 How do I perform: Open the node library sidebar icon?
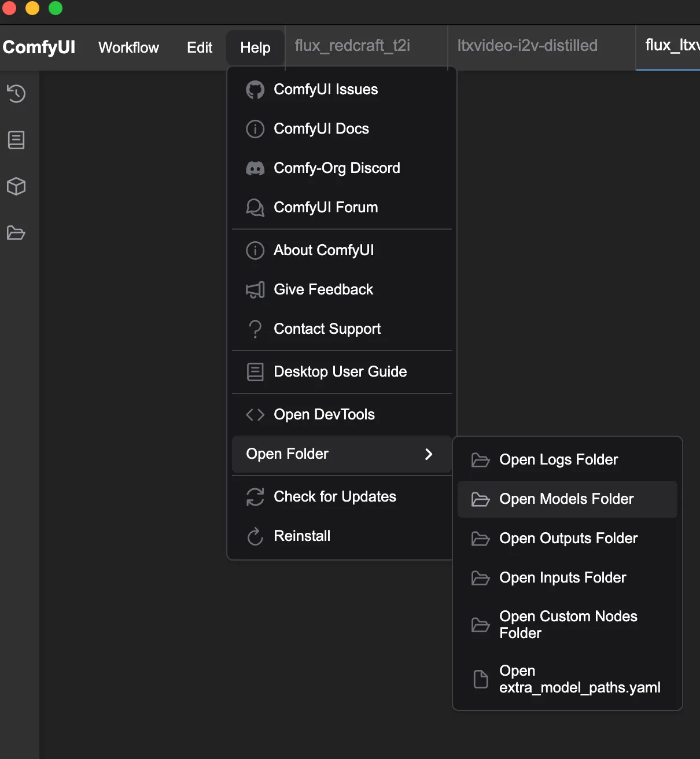[x=16, y=140]
